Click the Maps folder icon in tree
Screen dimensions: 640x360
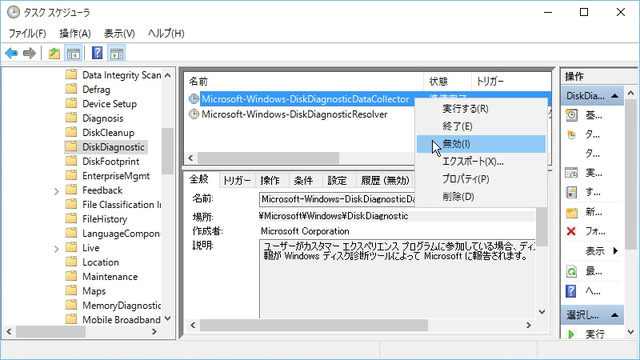coord(71,291)
